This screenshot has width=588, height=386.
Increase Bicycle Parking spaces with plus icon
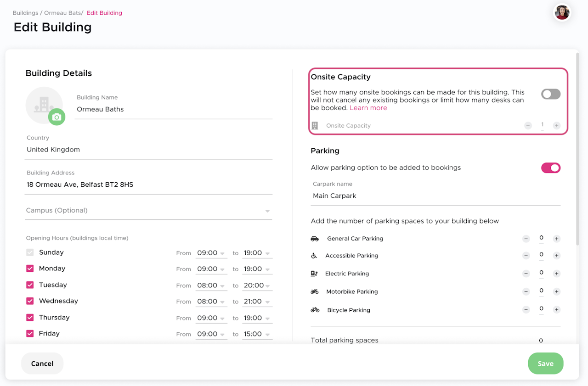556,310
